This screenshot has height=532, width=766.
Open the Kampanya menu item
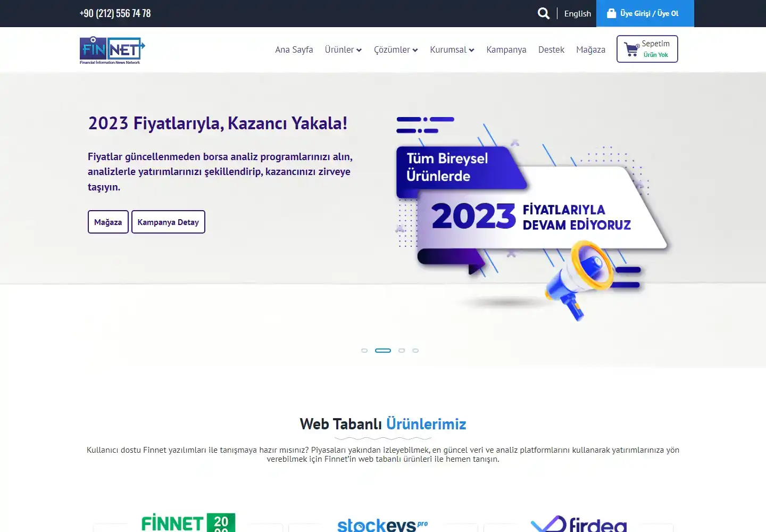pos(506,49)
